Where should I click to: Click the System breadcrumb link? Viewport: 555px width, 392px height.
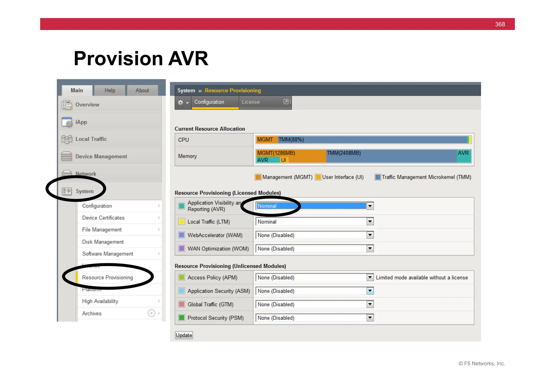pyautogui.click(x=186, y=90)
